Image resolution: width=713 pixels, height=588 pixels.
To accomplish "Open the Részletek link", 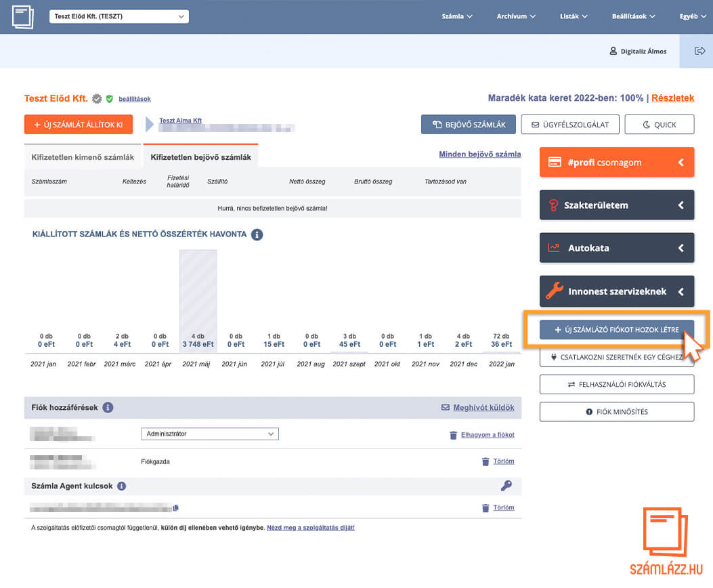I will 672,98.
